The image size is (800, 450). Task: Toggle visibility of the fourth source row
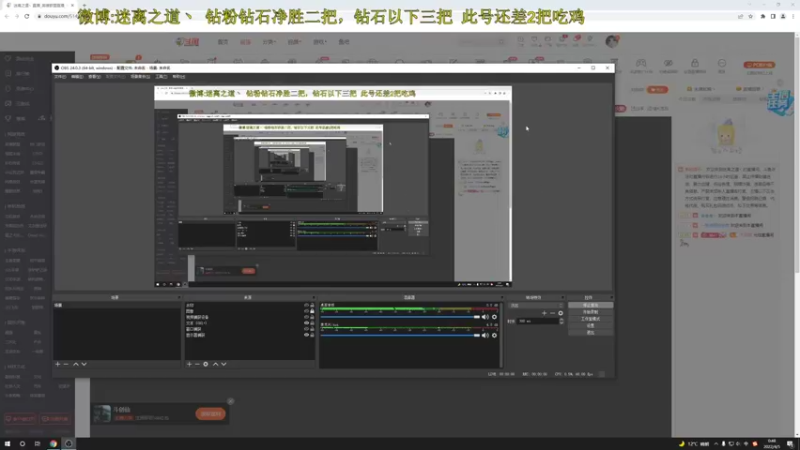click(x=307, y=323)
